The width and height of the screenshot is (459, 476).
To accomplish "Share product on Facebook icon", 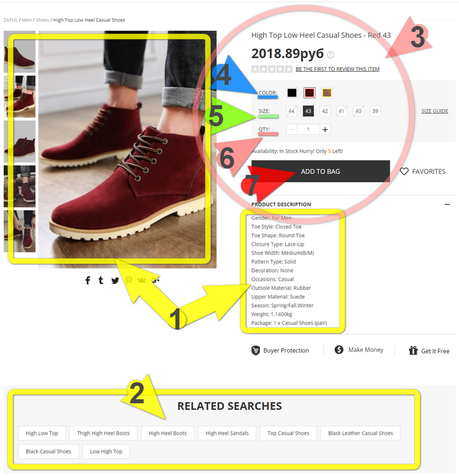I will pos(88,280).
